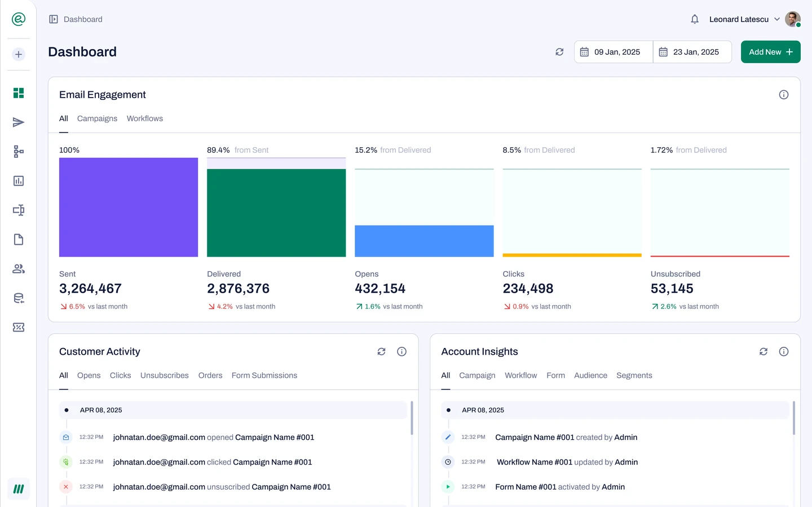Screen dimensions: 812x507
Task: Select Clicks tab in Customer Activity
Action: (121, 376)
